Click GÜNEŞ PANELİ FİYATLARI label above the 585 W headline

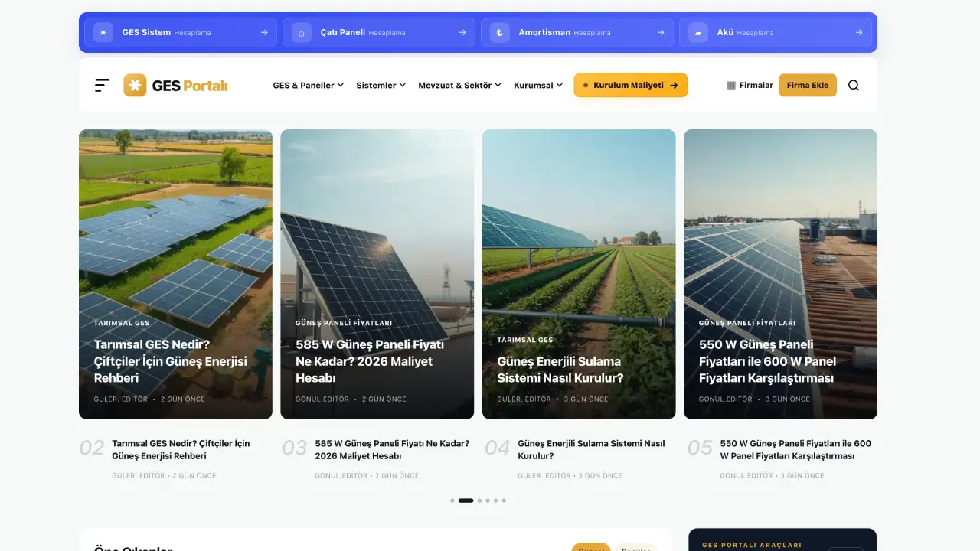(344, 323)
